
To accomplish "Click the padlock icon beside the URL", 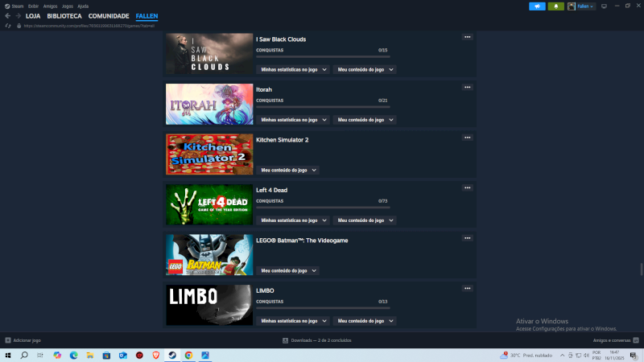I will click(19, 26).
